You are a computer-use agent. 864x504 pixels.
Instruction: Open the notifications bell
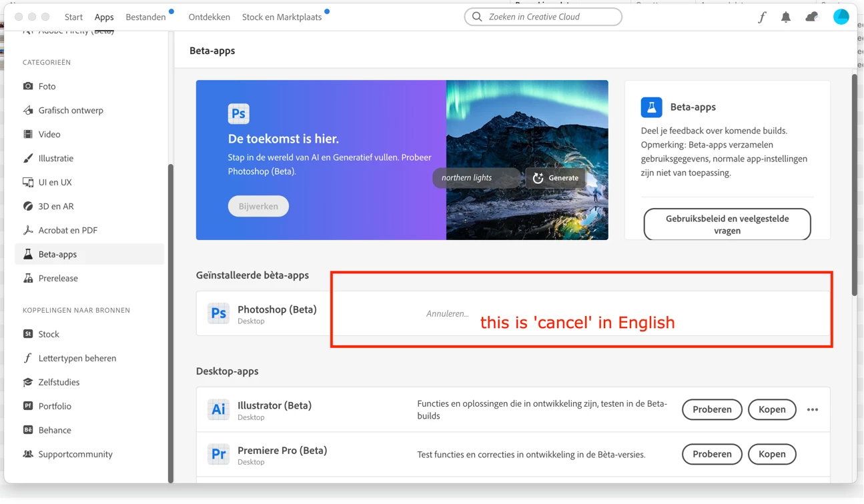point(786,17)
